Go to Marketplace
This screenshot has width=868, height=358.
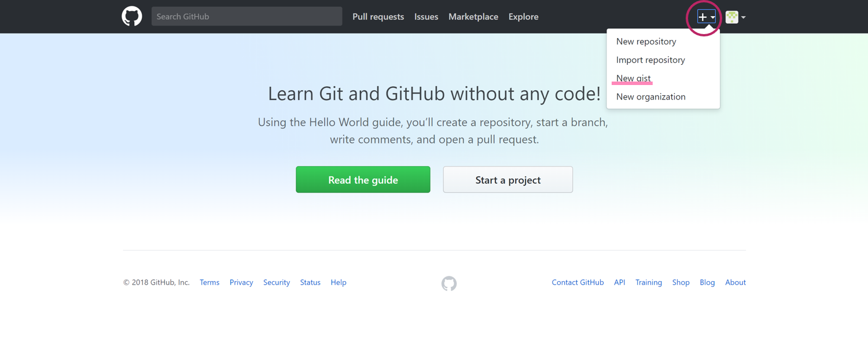point(473,17)
